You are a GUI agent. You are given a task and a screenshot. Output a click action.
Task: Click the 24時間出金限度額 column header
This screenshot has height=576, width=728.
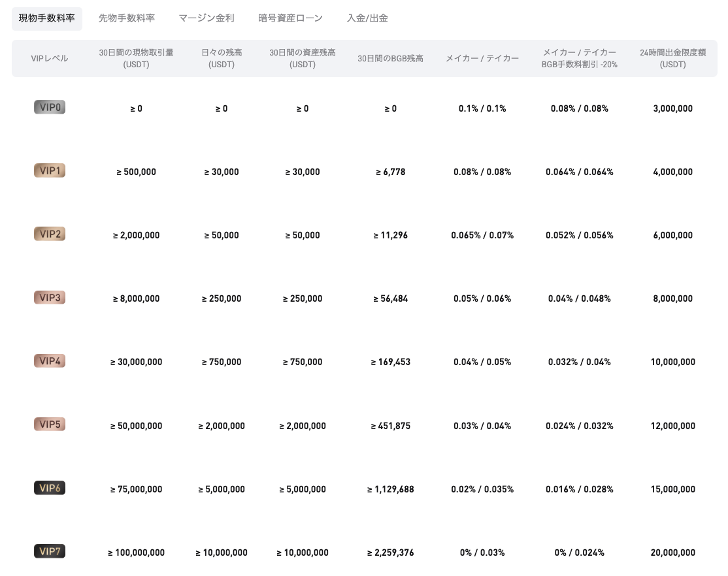(x=673, y=58)
